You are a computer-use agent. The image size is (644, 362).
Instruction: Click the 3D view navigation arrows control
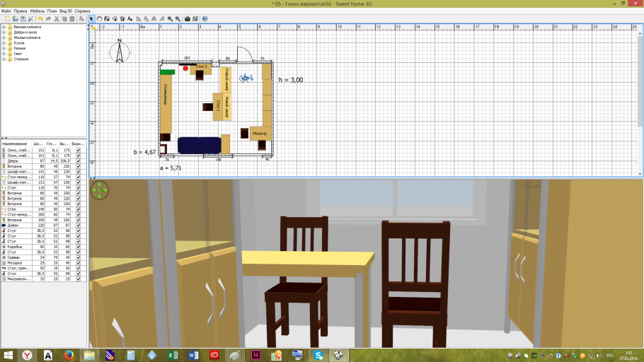(100, 189)
